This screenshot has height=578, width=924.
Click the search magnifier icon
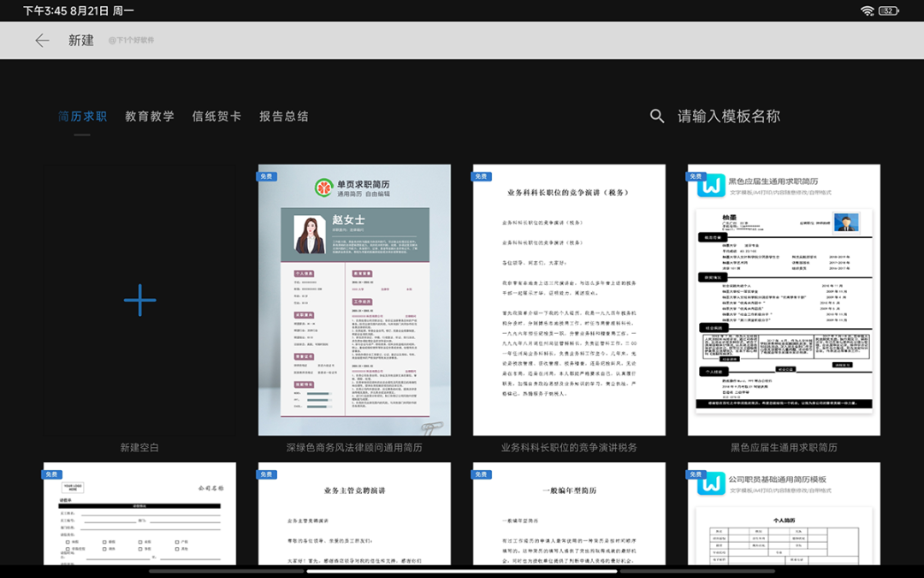[657, 116]
